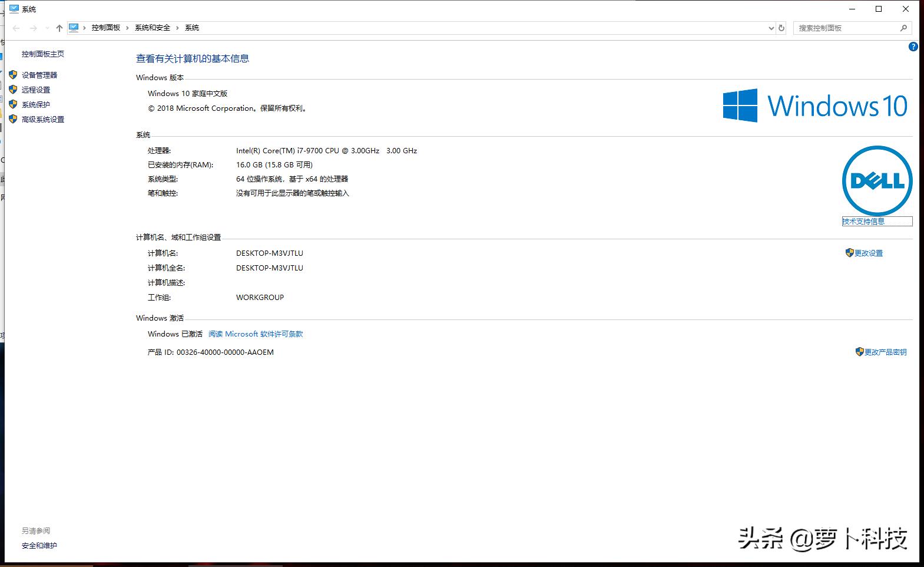Click shield icon beside 更改设置
This screenshot has height=567, width=924.
pyautogui.click(x=849, y=253)
